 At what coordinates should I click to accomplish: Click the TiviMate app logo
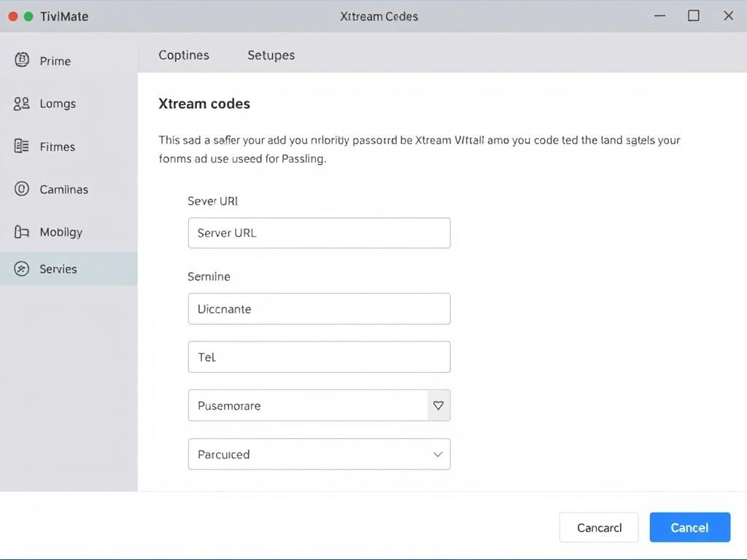click(x=65, y=16)
